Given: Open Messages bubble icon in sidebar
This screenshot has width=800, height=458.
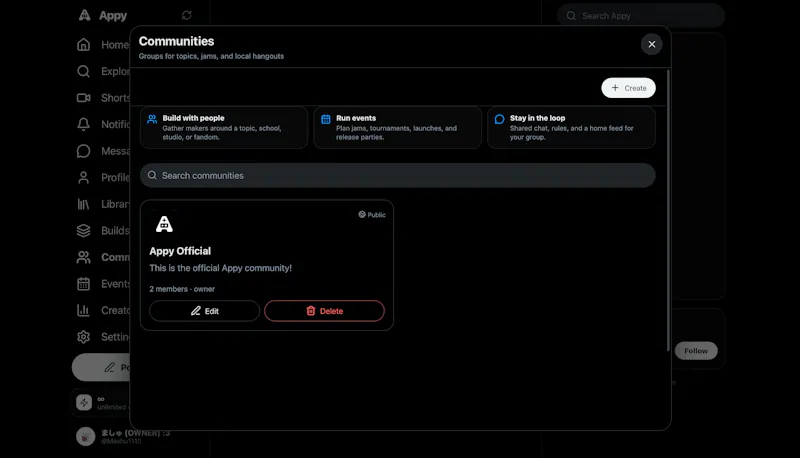Looking at the screenshot, I should [83, 151].
